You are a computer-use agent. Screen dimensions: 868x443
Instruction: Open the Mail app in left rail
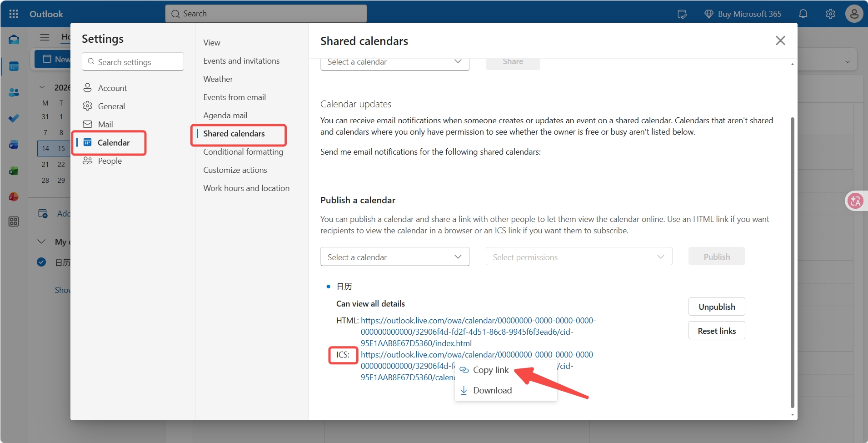tap(14, 40)
